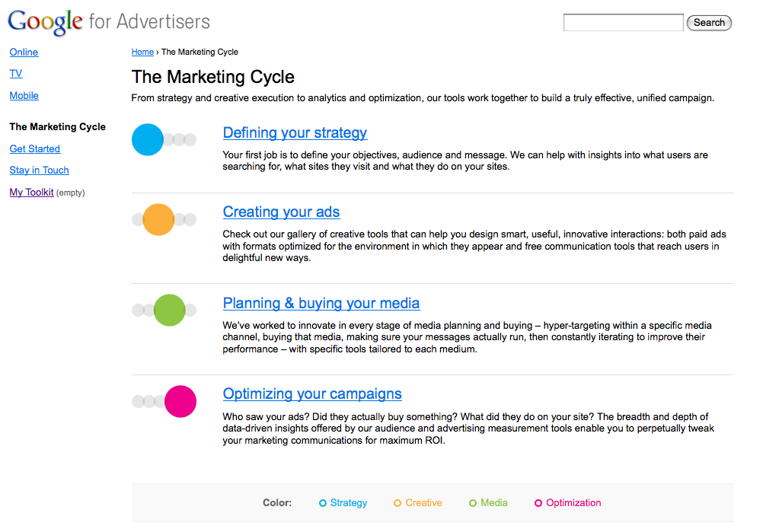The width and height of the screenshot is (779, 532).
Task: Open My Toolkit link
Action: [31, 193]
